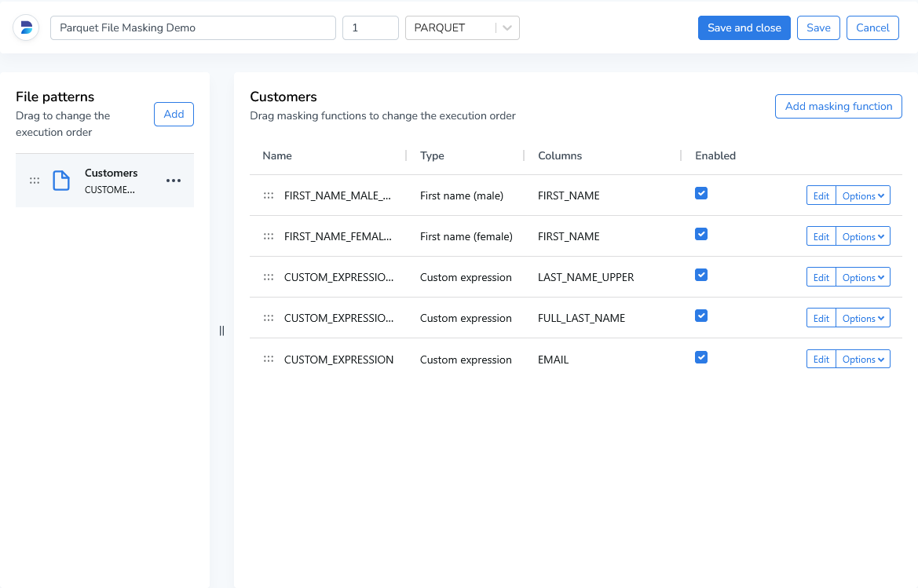Expand Options for the FULL_LAST_NAME row
Image resolution: width=918 pixels, height=588 pixels.
click(863, 318)
